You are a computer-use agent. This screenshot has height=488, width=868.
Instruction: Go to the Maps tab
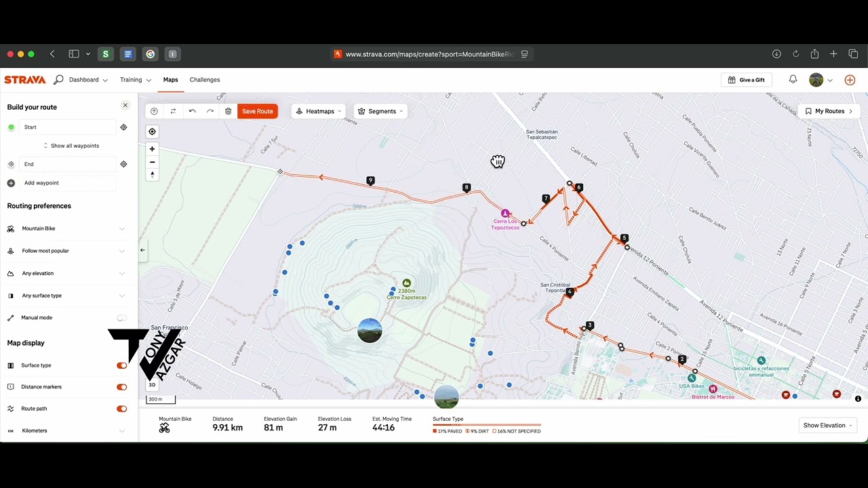click(x=170, y=80)
